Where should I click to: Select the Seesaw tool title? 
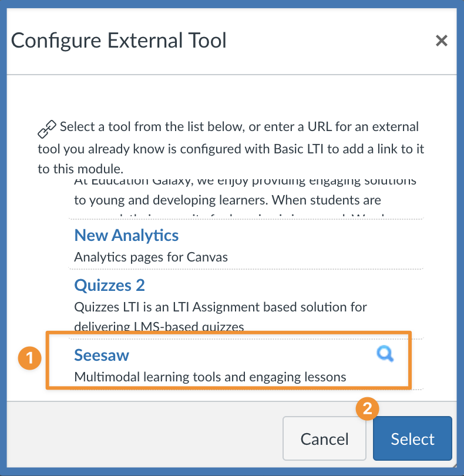[x=102, y=355]
